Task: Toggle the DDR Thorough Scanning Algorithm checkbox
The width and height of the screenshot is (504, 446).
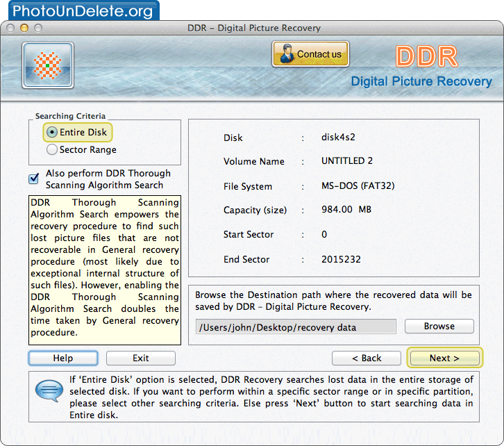Action: click(x=34, y=179)
